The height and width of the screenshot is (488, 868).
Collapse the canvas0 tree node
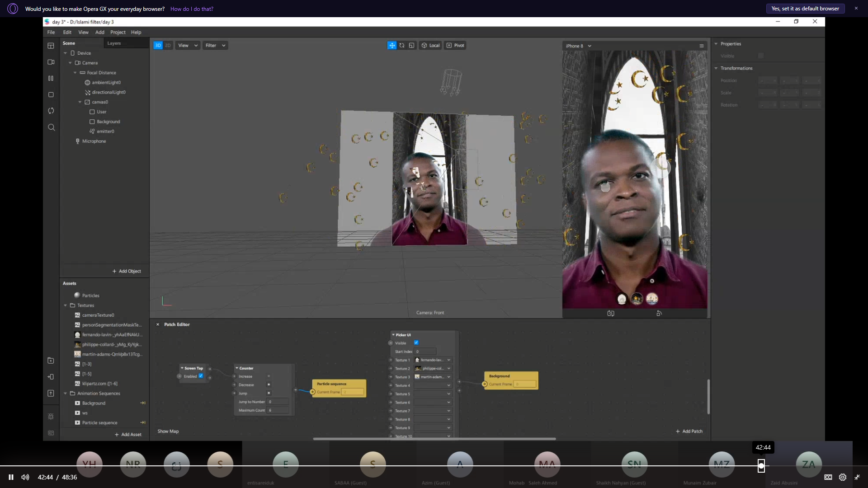pyautogui.click(x=80, y=102)
